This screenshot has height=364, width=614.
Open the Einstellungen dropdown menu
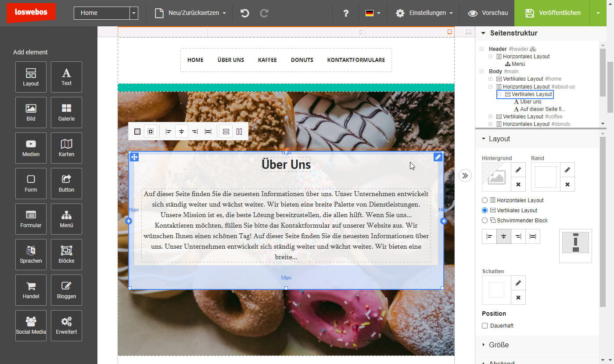pyautogui.click(x=424, y=13)
